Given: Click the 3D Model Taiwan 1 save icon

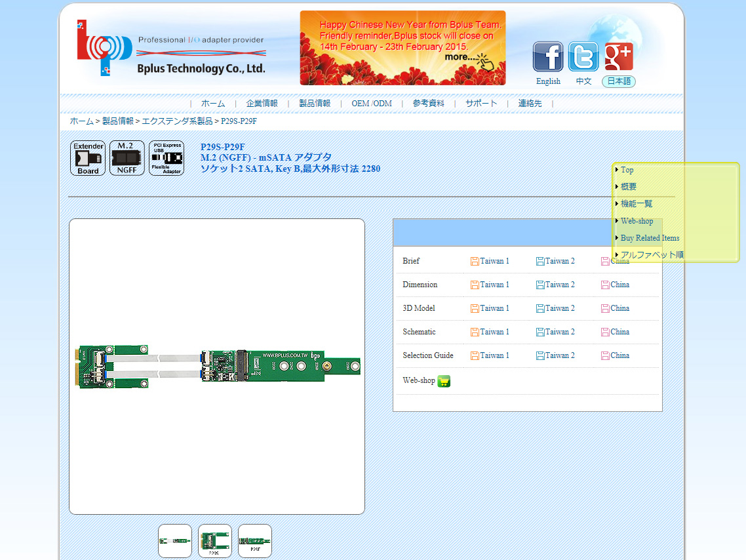Looking at the screenshot, I should (475, 308).
